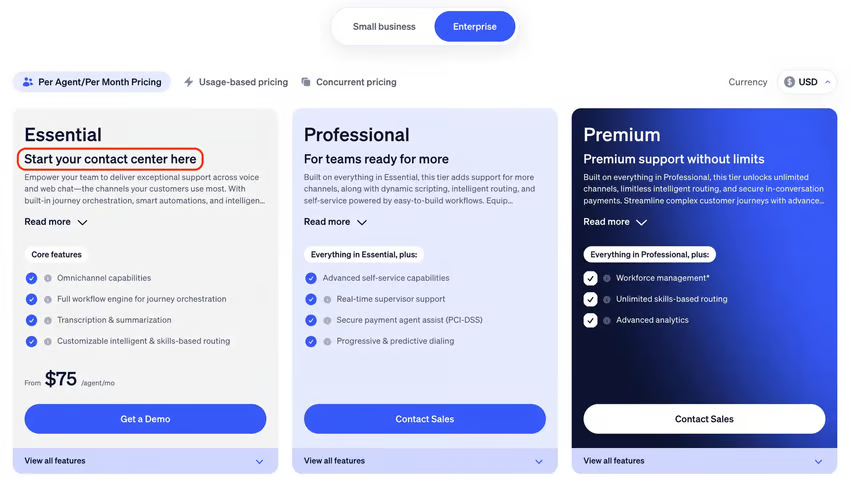
Task: Select Per Agent/Per Month Pricing tab
Action: tap(92, 82)
